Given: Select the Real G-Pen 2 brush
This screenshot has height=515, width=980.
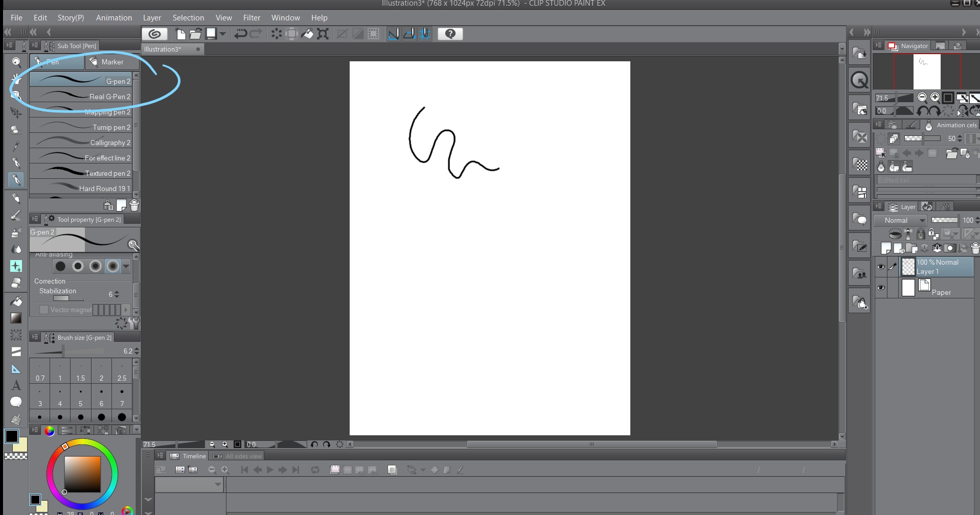Looking at the screenshot, I should 82,97.
